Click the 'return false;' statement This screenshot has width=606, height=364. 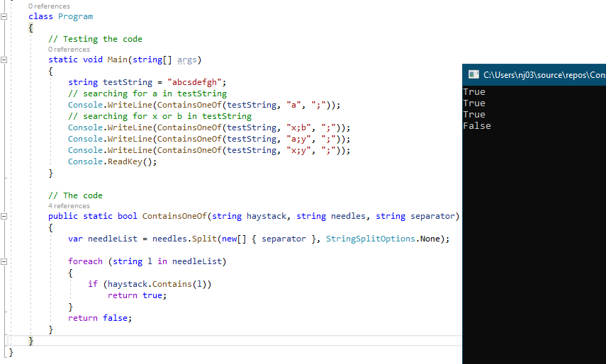pos(100,318)
